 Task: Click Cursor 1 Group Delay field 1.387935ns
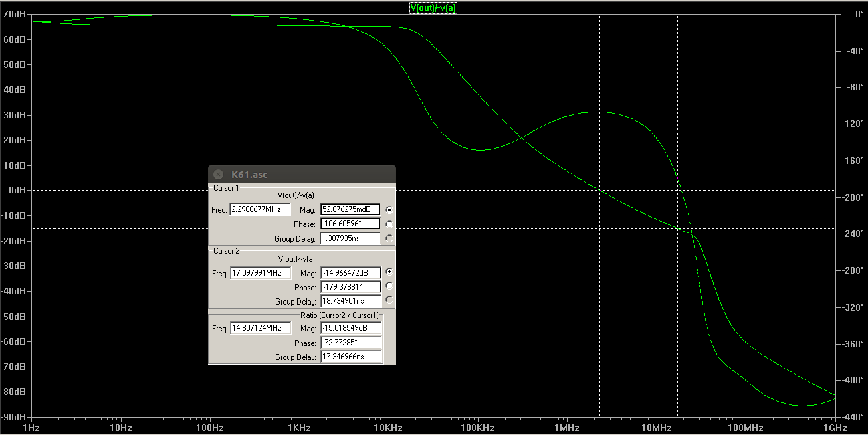click(x=350, y=238)
